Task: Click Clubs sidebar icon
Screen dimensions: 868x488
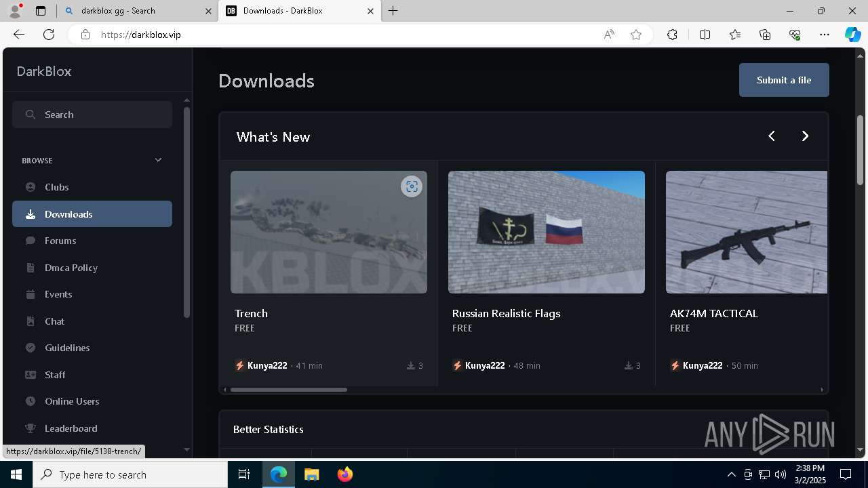Action: point(31,187)
